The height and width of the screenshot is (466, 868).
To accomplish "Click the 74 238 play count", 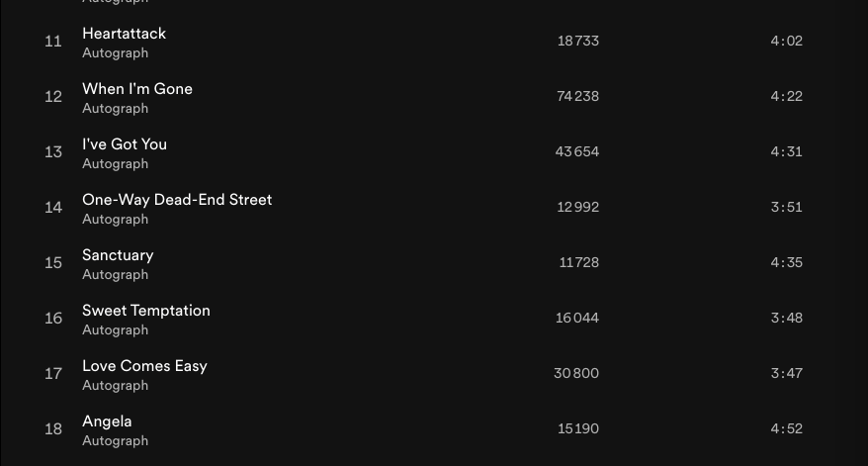I will (577, 97).
